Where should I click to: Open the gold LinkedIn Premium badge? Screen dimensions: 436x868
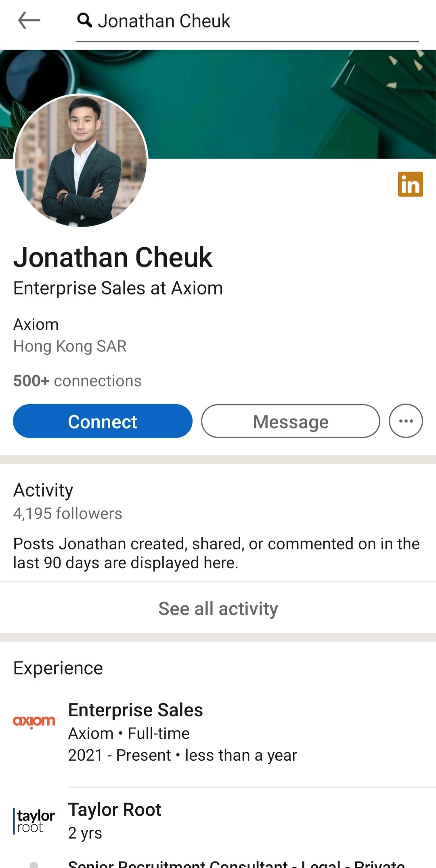coord(410,184)
